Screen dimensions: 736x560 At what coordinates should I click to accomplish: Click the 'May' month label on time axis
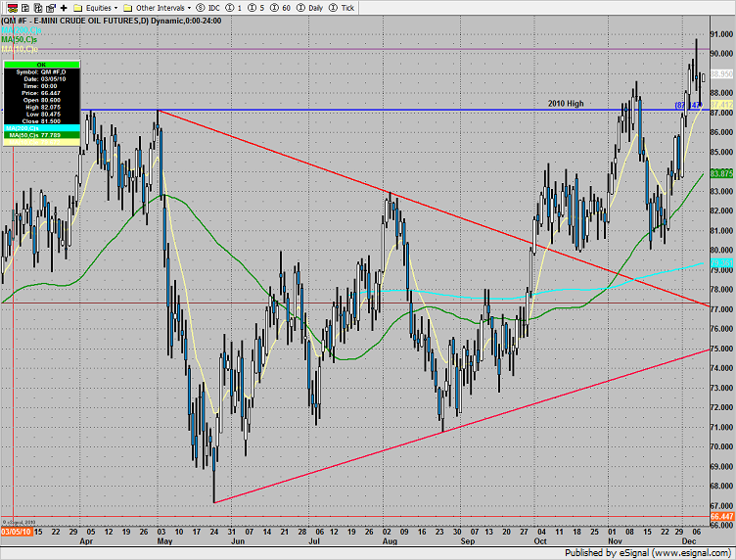[164, 540]
